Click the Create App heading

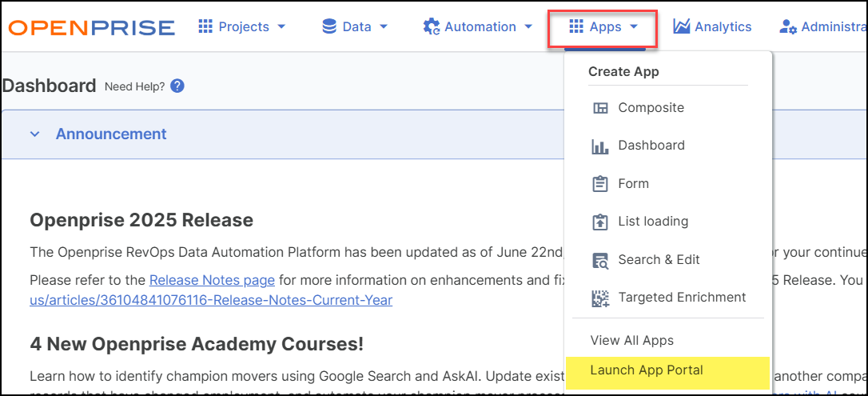pyautogui.click(x=624, y=71)
